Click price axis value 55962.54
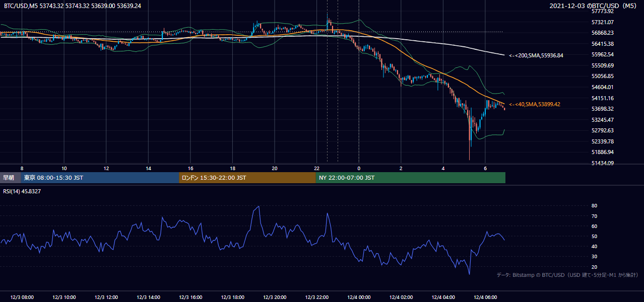The image size is (644, 302). coord(602,54)
